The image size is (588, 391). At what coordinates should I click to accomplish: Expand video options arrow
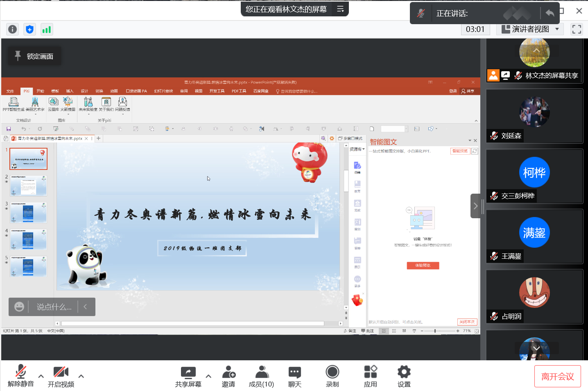[x=81, y=376]
